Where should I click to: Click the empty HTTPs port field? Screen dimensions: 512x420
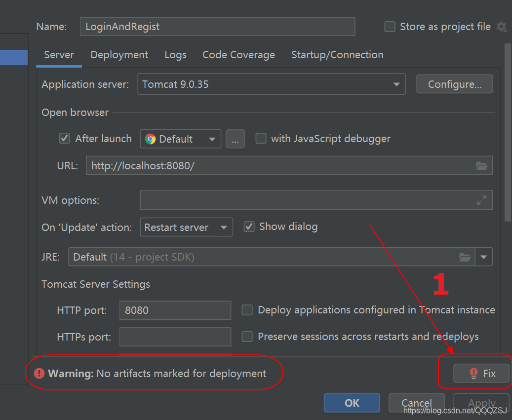click(175, 337)
